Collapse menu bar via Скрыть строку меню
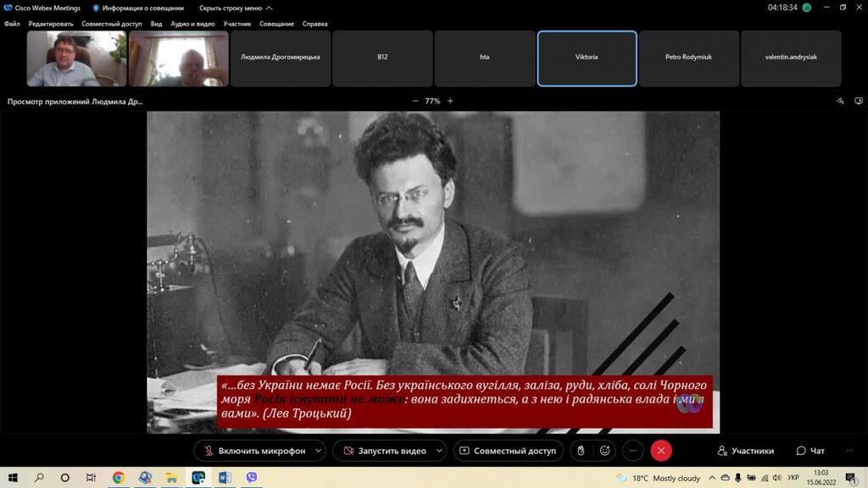The image size is (868, 488). [236, 8]
